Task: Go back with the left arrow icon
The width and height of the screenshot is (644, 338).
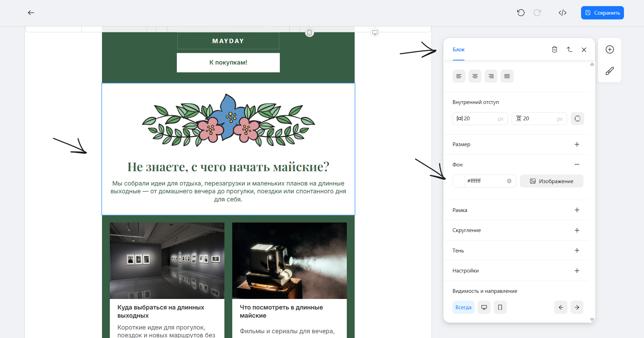Action: [31, 13]
